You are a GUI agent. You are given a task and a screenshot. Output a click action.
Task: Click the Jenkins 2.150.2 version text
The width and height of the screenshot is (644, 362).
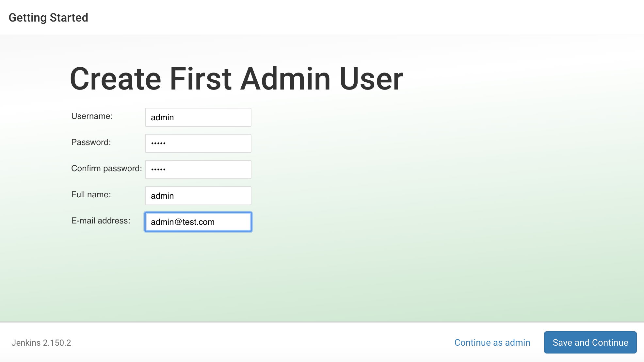41,343
